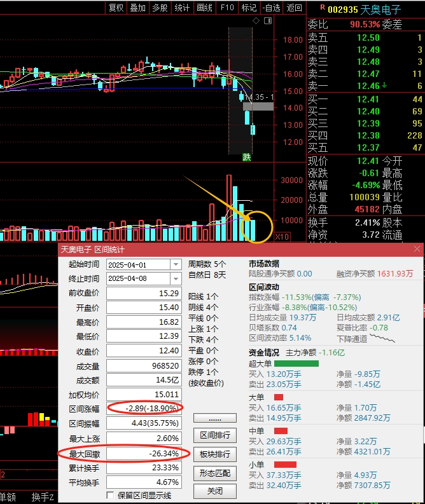
Task: Click the 换手Z label at bottom
Action: (x=42, y=497)
